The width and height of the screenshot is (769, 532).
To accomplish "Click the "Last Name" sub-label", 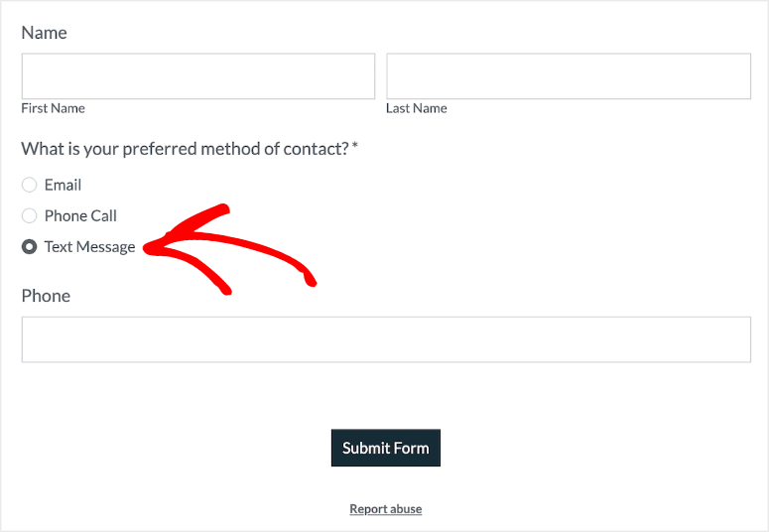I will tap(416, 108).
